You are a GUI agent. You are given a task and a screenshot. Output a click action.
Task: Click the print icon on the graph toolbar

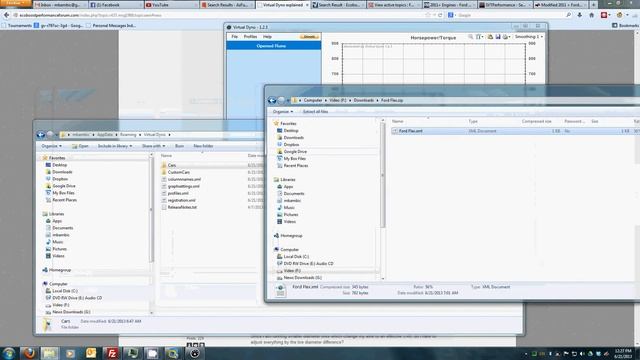(x=505, y=37)
